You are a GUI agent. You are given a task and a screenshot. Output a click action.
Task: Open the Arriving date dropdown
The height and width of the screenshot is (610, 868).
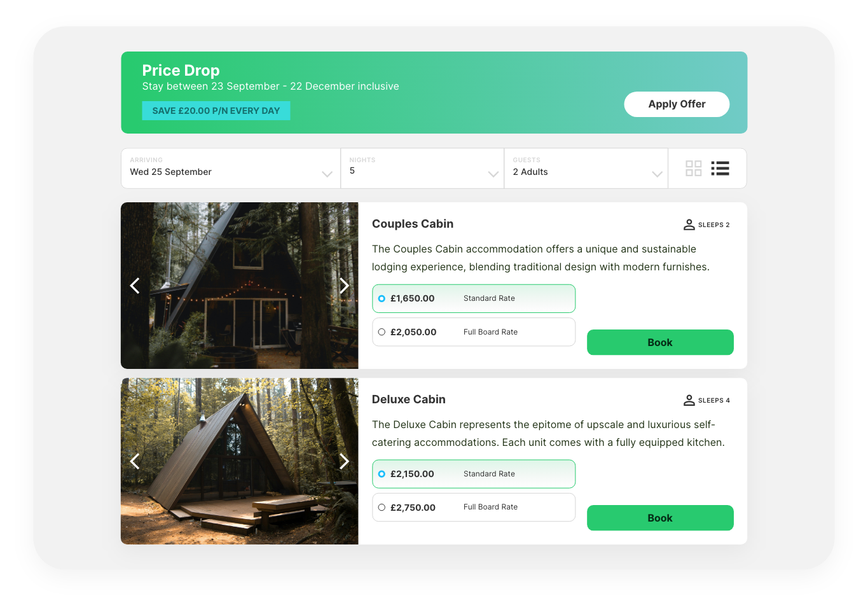point(231,169)
